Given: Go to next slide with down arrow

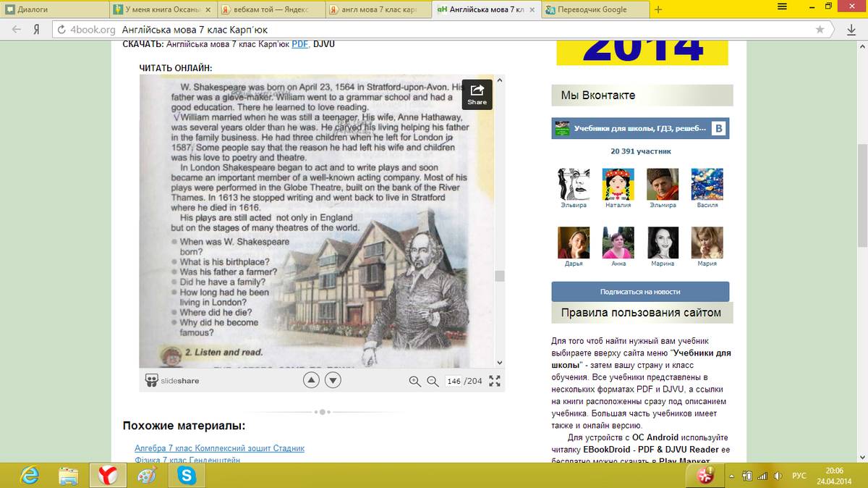Looking at the screenshot, I should pos(333,381).
